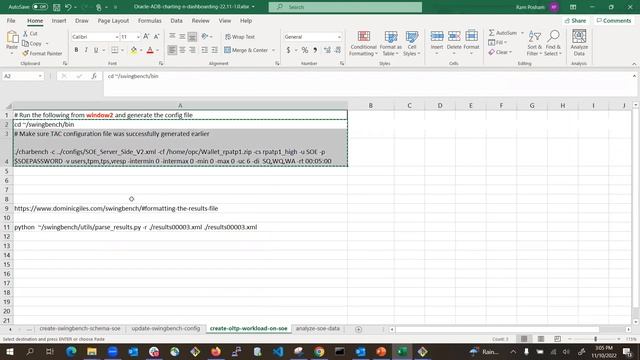The width and height of the screenshot is (640, 360).
Task: Click Merge & Center
Action: click(246, 50)
